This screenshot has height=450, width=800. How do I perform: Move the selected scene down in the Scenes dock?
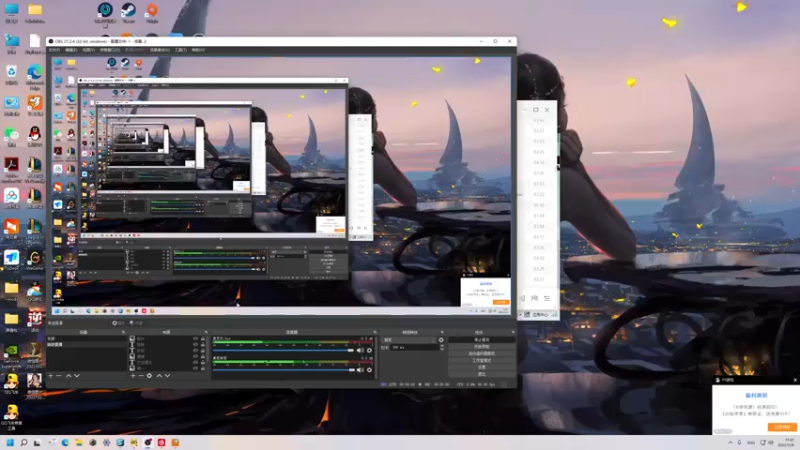[77, 376]
